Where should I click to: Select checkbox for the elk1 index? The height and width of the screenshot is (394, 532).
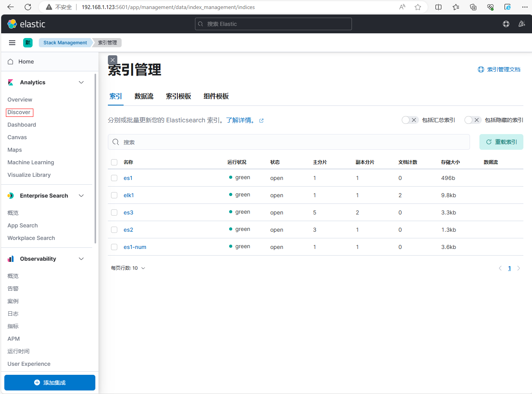[x=114, y=195]
